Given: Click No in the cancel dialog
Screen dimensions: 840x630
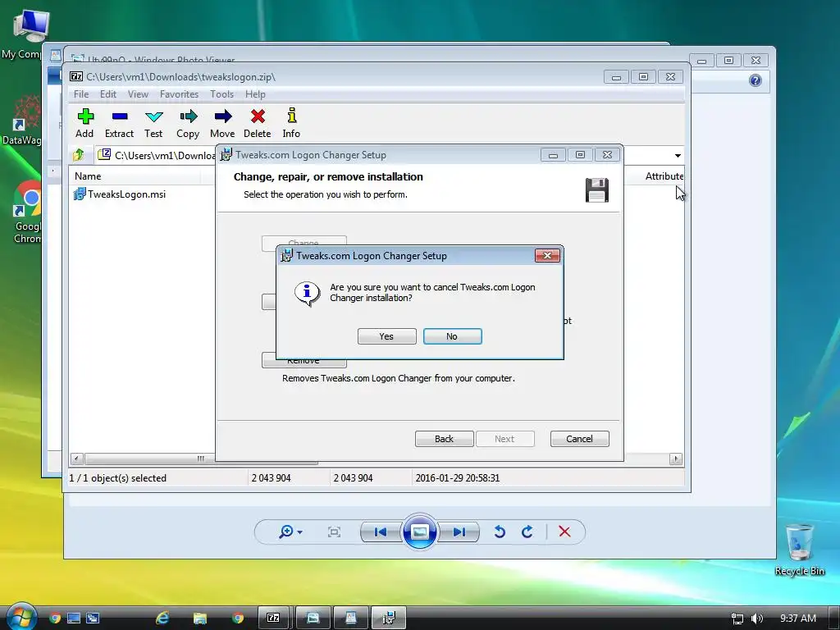Looking at the screenshot, I should [452, 336].
